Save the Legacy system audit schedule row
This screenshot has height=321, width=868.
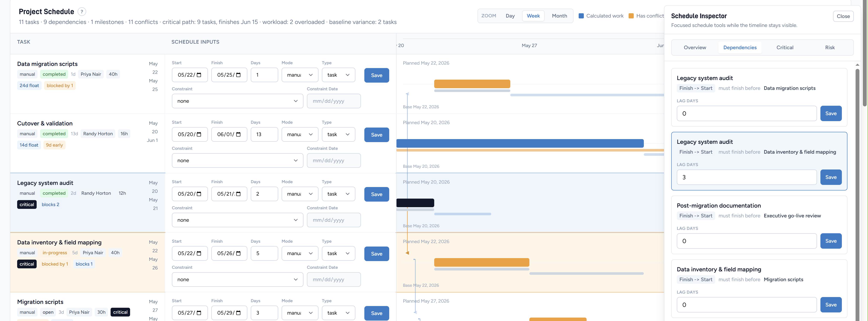(x=376, y=194)
